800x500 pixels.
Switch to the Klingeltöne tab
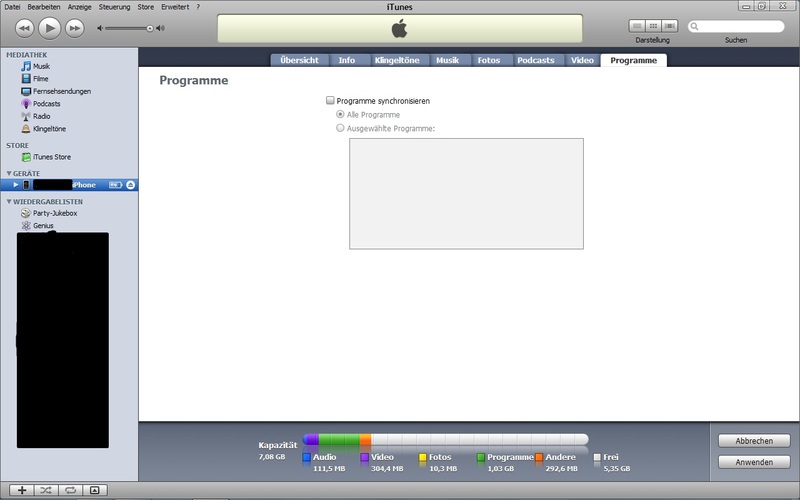coord(397,60)
